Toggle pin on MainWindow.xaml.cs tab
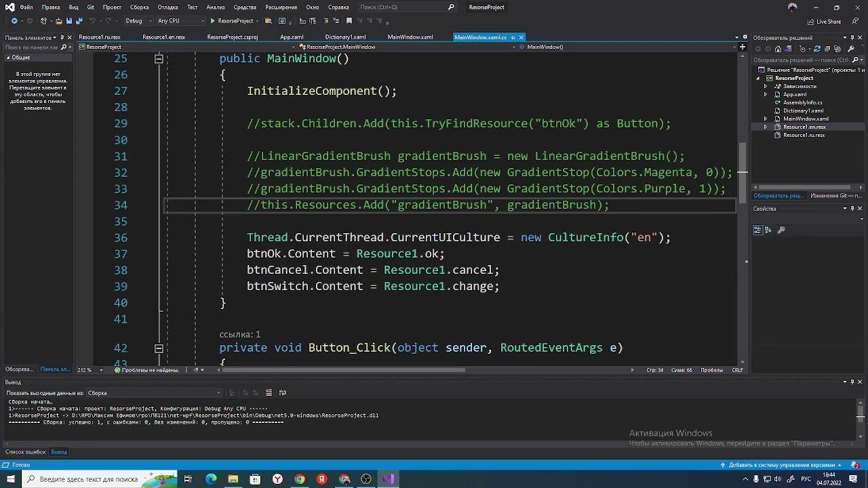 [x=513, y=37]
